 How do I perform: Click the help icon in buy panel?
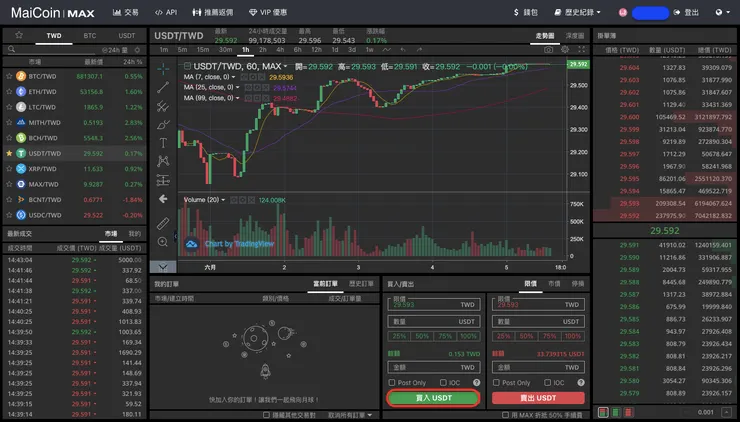pyautogui.click(x=477, y=382)
